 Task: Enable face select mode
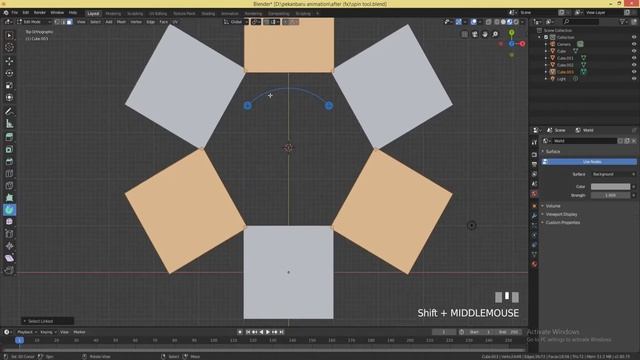(69, 22)
